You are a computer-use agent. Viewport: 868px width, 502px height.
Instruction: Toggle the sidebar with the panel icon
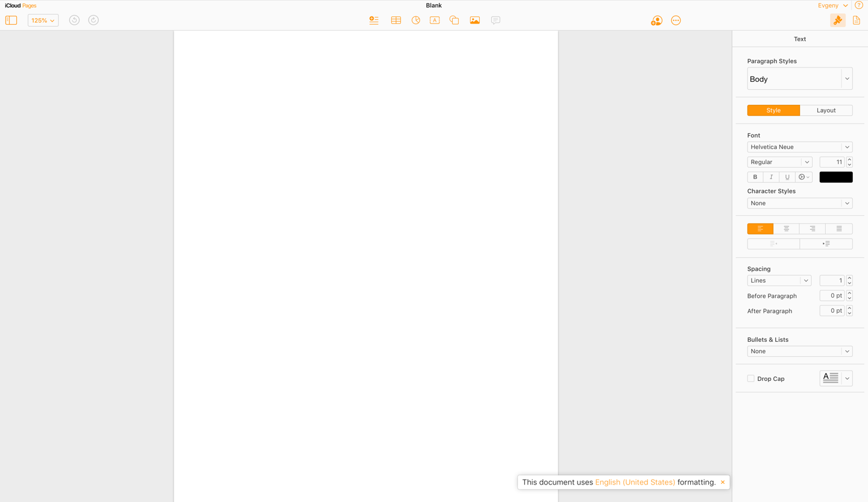tap(11, 20)
